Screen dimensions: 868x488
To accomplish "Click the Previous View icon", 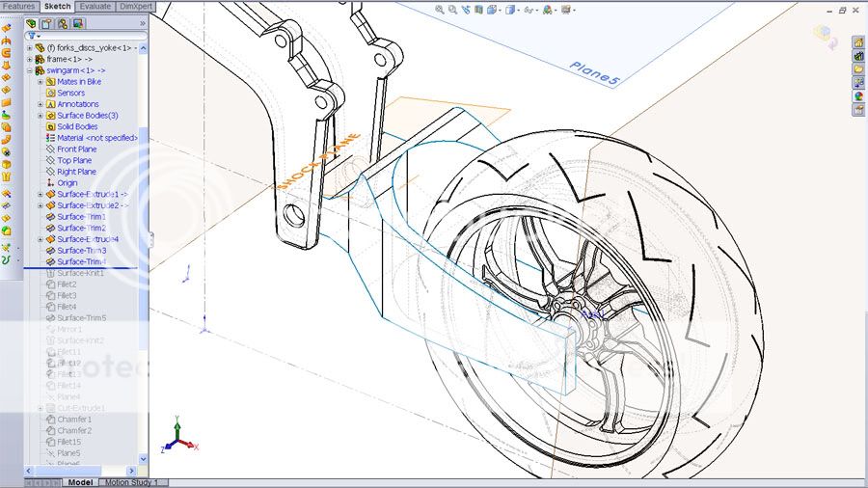I will tap(466, 10).
